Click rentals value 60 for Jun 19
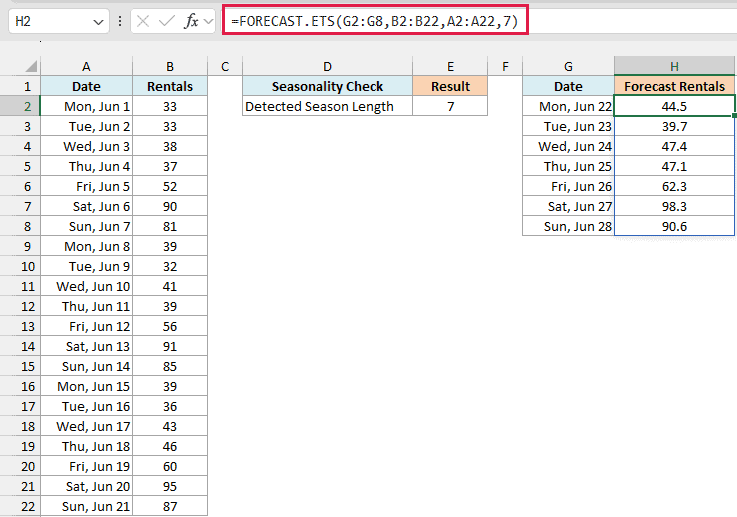737x517 pixels. pos(170,466)
